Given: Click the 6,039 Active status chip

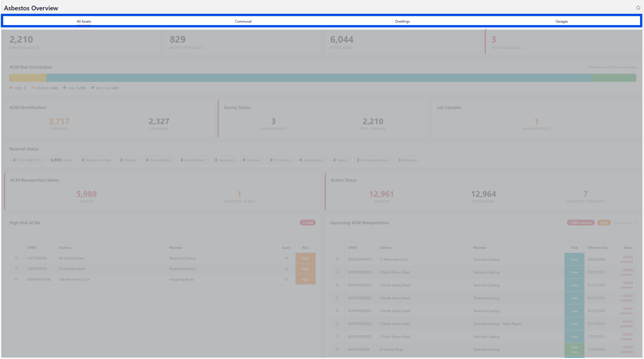Looking at the screenshot, I should tap(61, 160).
